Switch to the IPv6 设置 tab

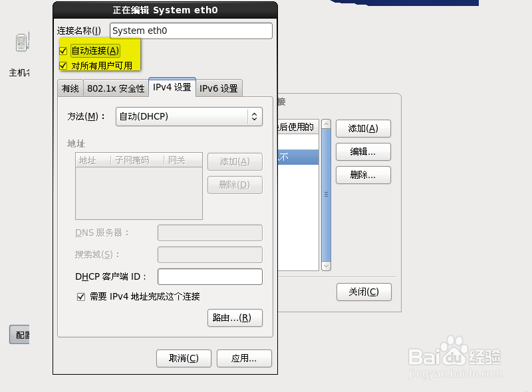pos(219,87)
